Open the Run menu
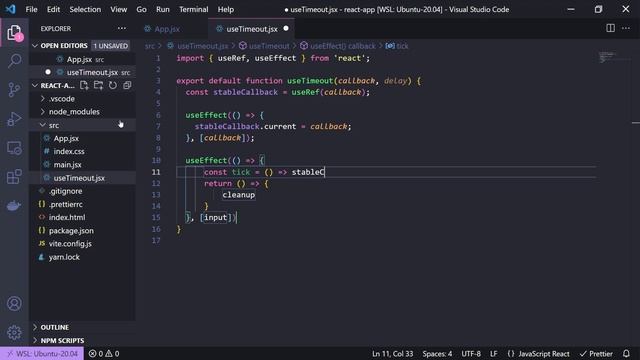The width and height of the screenshot is (640, 360). [x=163, y=9]
